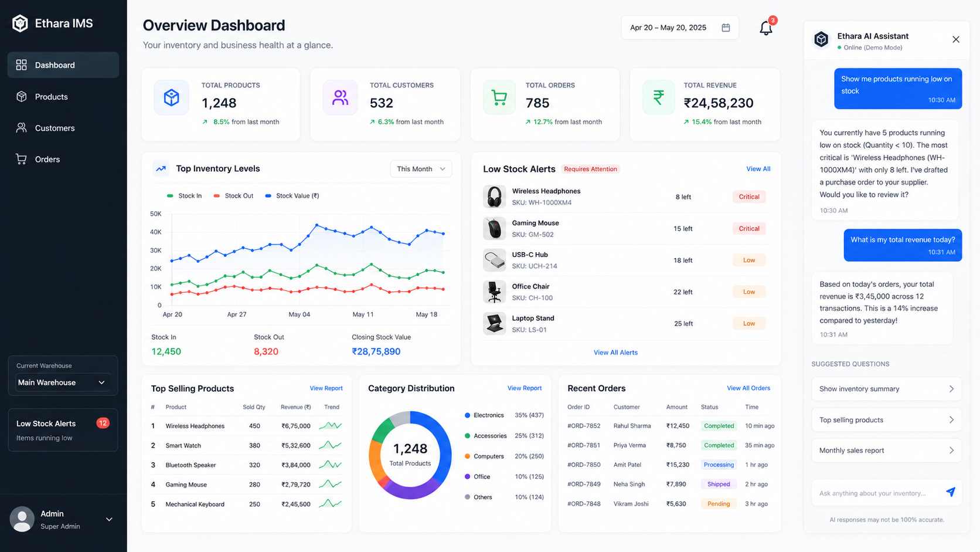
Task: Open the View All Alerts link
Action: tap(615, 353)
